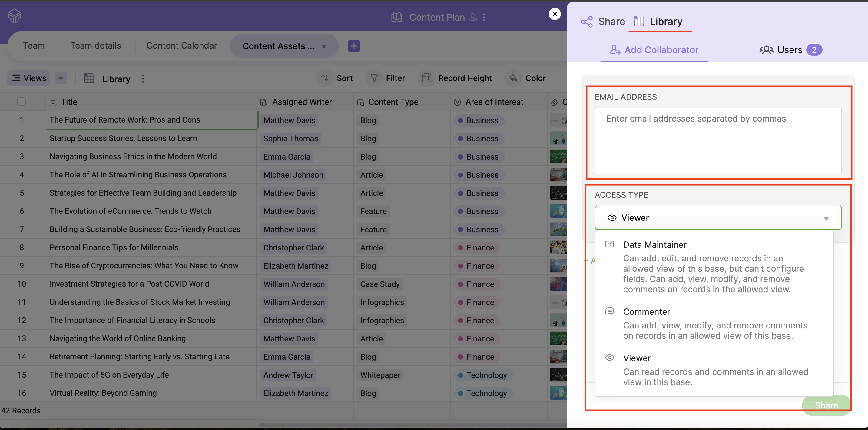
Task: Toggle the Views sidebar button
Action: (x=29, y=78)
